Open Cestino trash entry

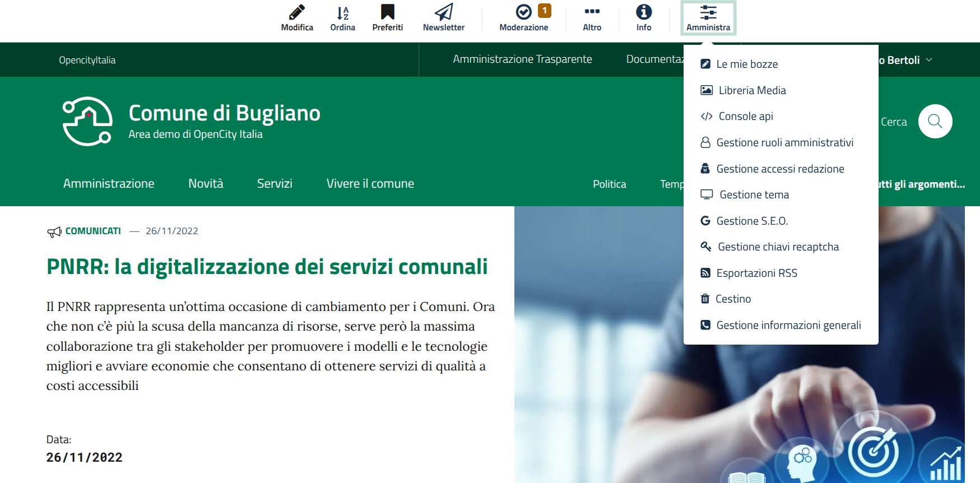[732, 299]
